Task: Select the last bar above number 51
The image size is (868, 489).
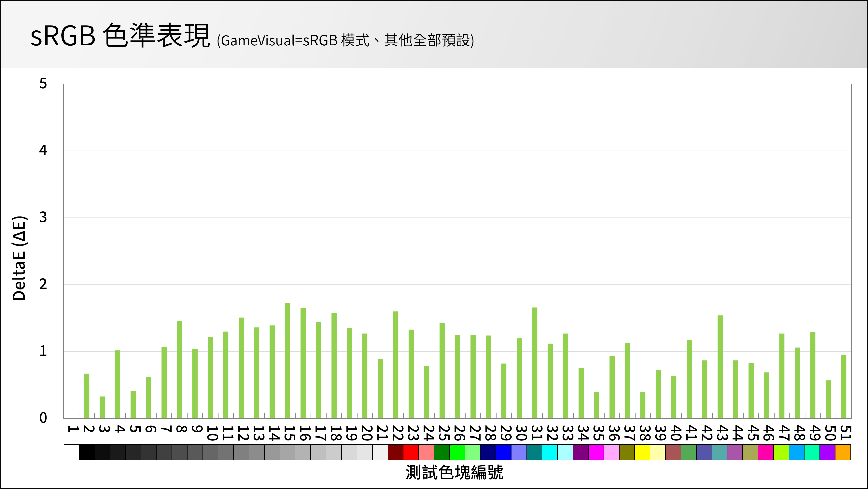Action: coord(843,386)
